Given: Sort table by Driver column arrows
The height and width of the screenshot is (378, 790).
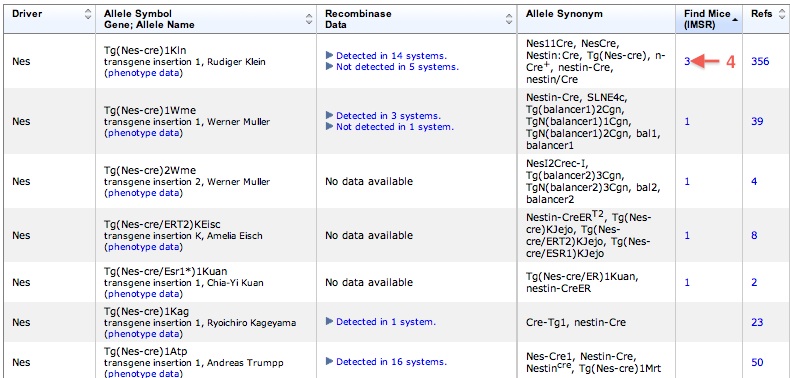Looking at the screenshot, I should 89,14.
